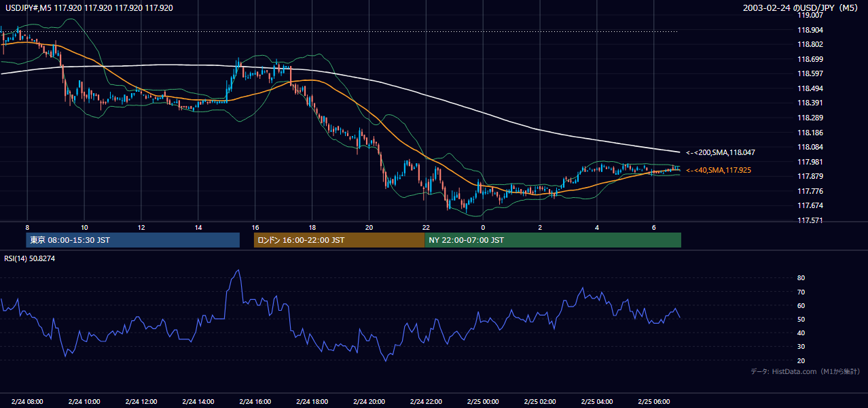Select the 東京 08:00-15:30 JST session bar
Image resolution: width=868 pixels, height=408 pixels.
coord(133,240)
